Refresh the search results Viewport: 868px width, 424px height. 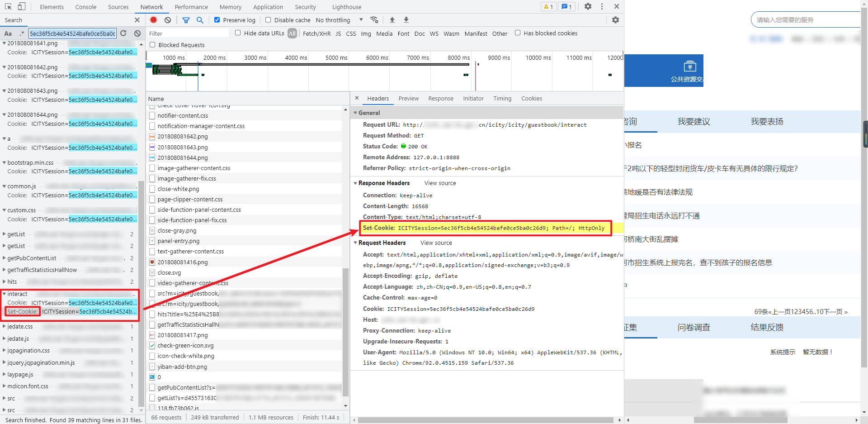(123, 33)
